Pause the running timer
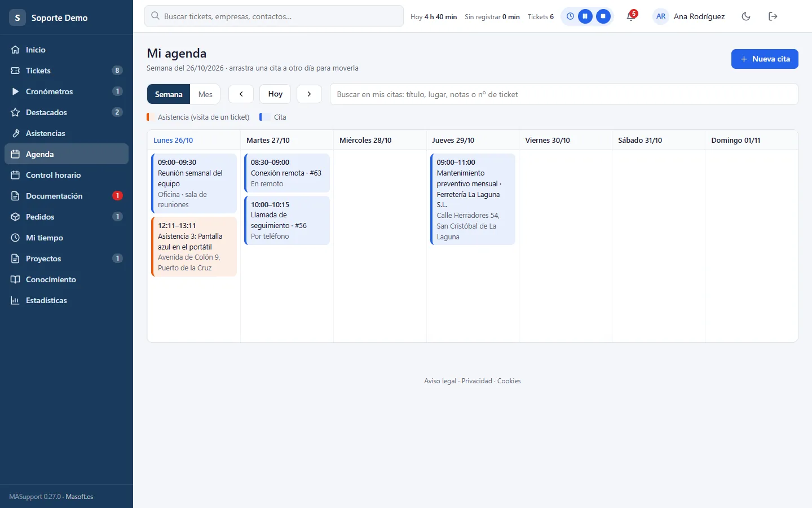Screen dimensions: 812x508 585,16
